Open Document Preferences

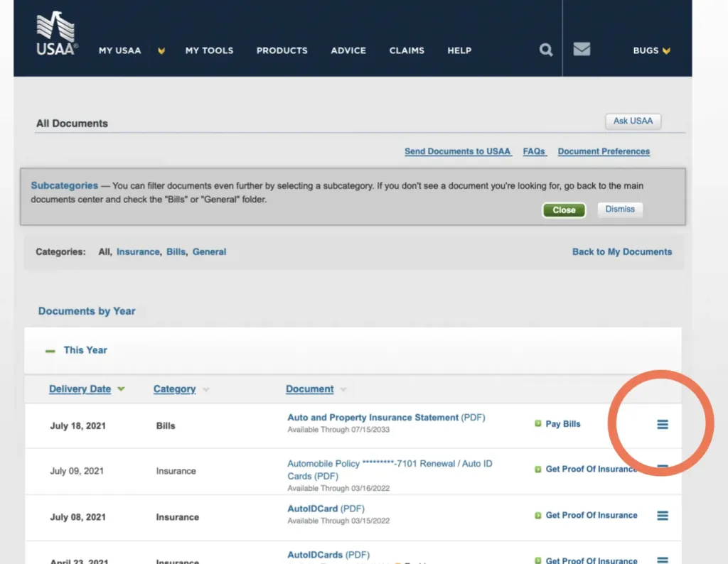(x=603, y=151)
